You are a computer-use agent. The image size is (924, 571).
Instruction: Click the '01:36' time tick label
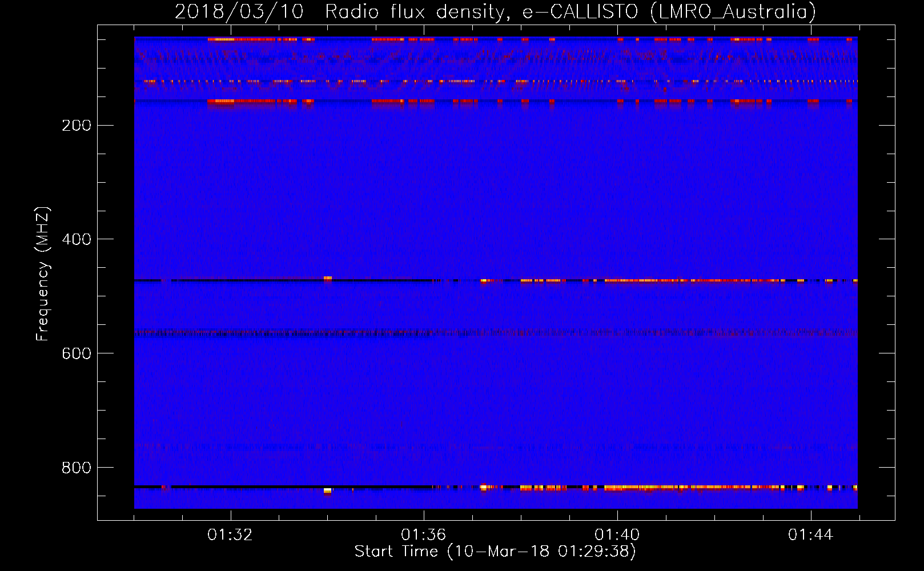point(423,535)
